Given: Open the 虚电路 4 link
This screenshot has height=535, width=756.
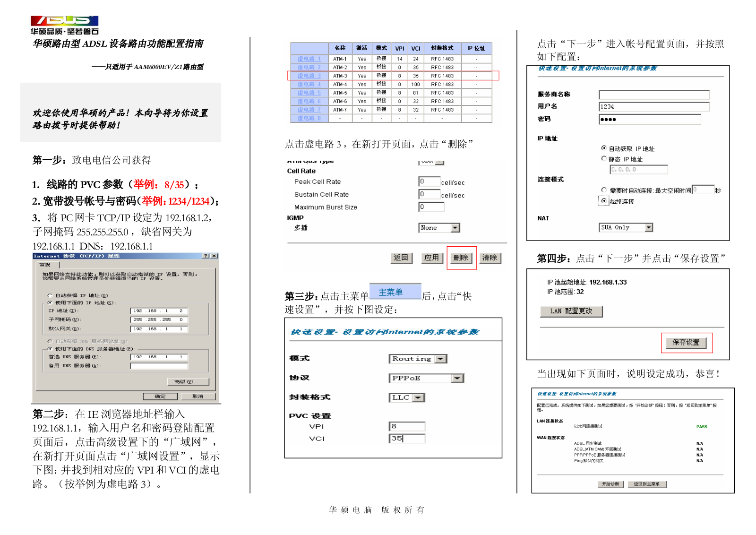Looking at the screenshot, I should click(x=309, y=85).
